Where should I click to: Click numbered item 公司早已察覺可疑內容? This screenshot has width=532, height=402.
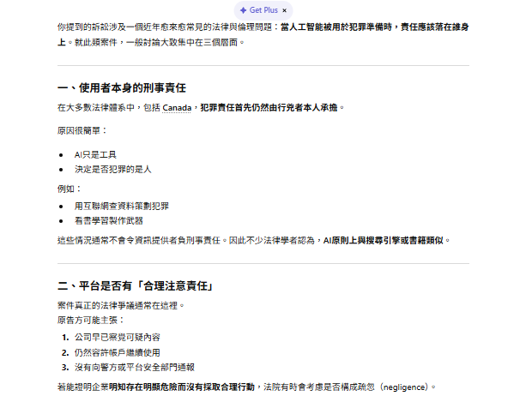[117, 337]
